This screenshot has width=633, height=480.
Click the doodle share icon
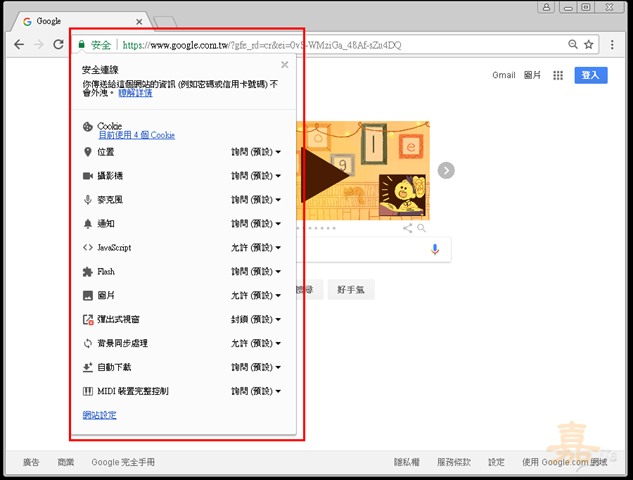coord(408,228)
